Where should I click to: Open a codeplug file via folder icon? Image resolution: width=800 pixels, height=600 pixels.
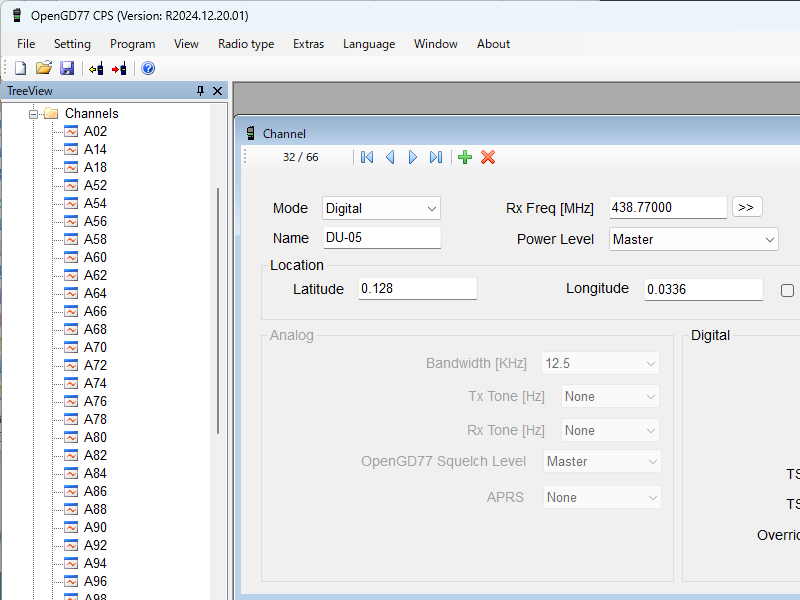pyautogui.click(x=43, y=68)
